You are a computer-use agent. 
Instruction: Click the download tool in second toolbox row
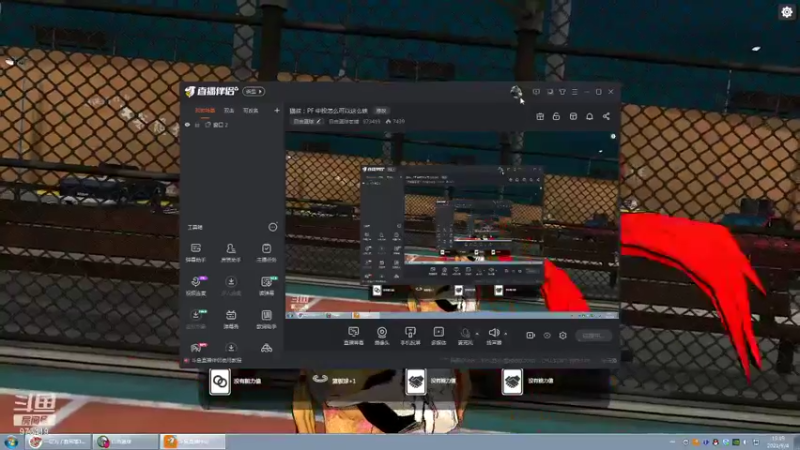pyautogui.click(x=231, y=286)
